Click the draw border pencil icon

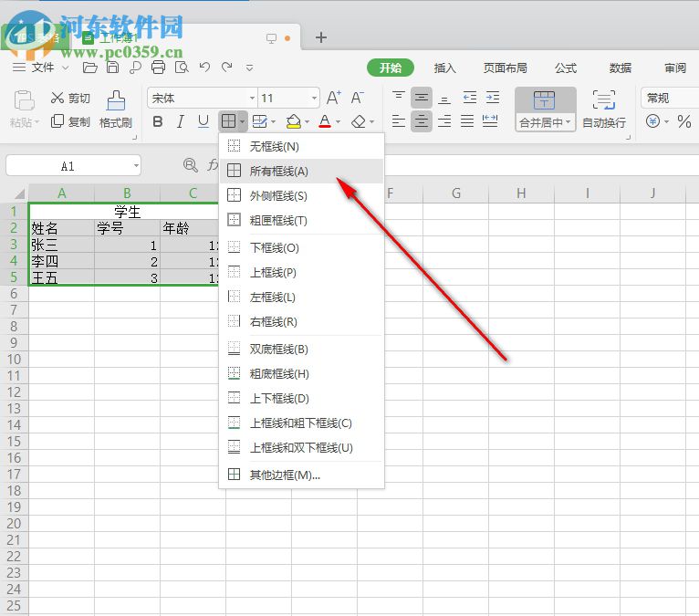point(259,121)
